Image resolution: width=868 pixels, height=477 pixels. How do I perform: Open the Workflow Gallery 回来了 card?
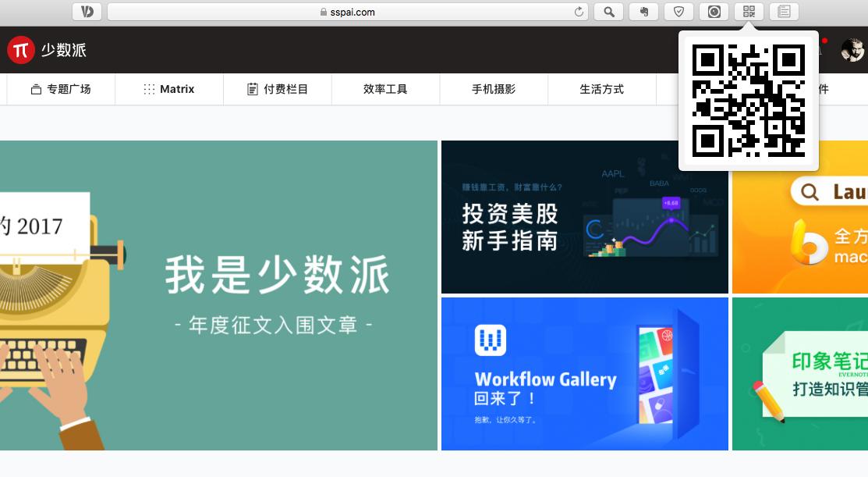point(585,374)
